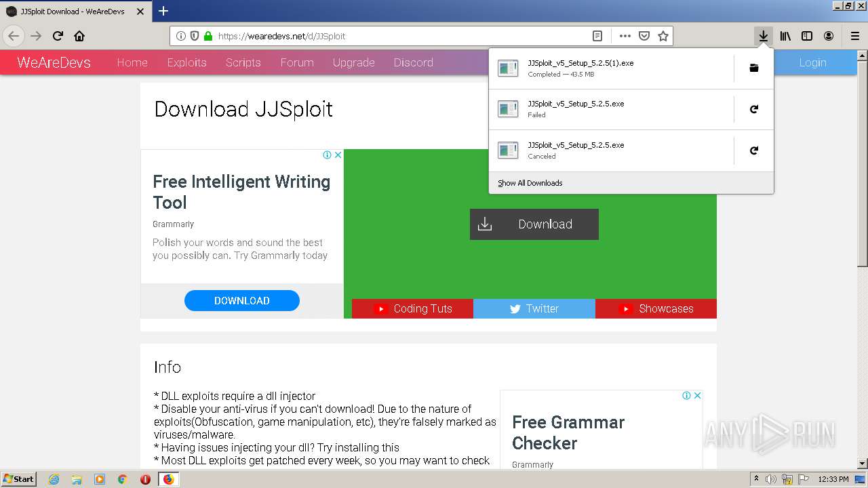Open the Firefox hamburger menu

855,36
